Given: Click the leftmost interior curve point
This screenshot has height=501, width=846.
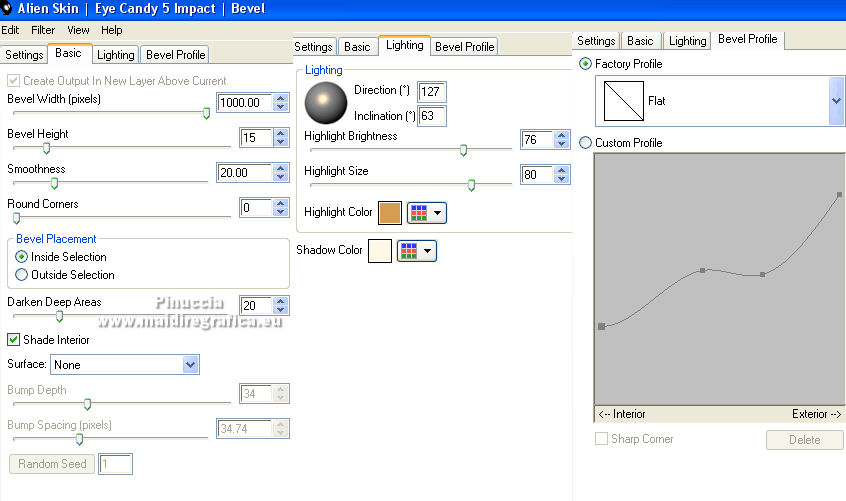Looking at the screenshot, I should point(602,326).
